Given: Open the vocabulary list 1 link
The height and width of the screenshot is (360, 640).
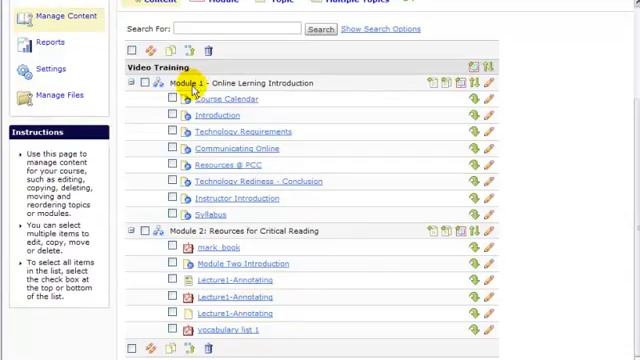Looking at the screenshot, I should point(228,330).
